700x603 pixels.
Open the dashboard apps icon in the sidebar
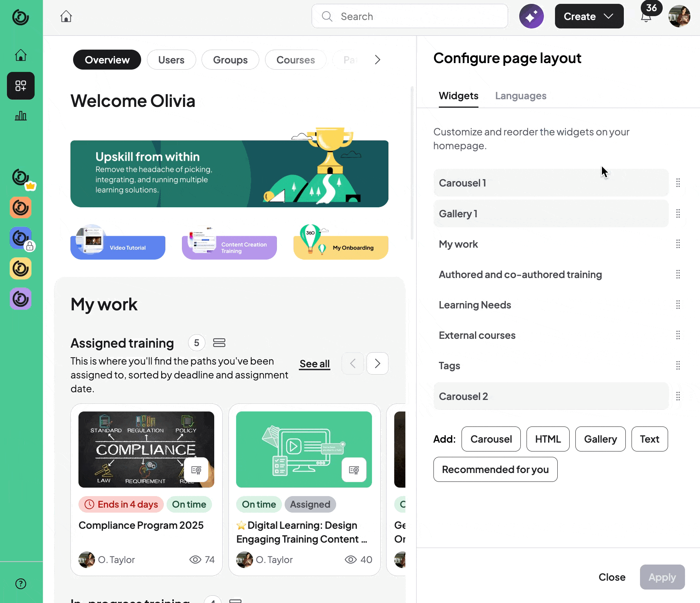21,86
